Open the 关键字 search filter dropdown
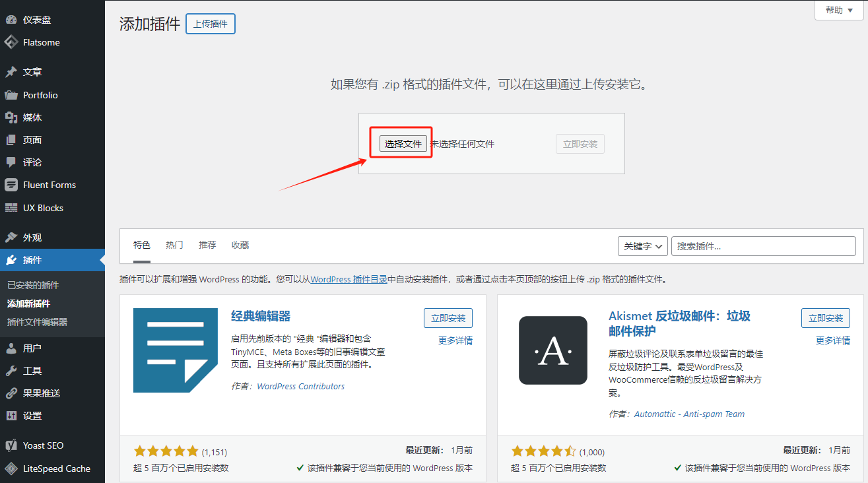The image size is (868, 483). click(642, 245)
